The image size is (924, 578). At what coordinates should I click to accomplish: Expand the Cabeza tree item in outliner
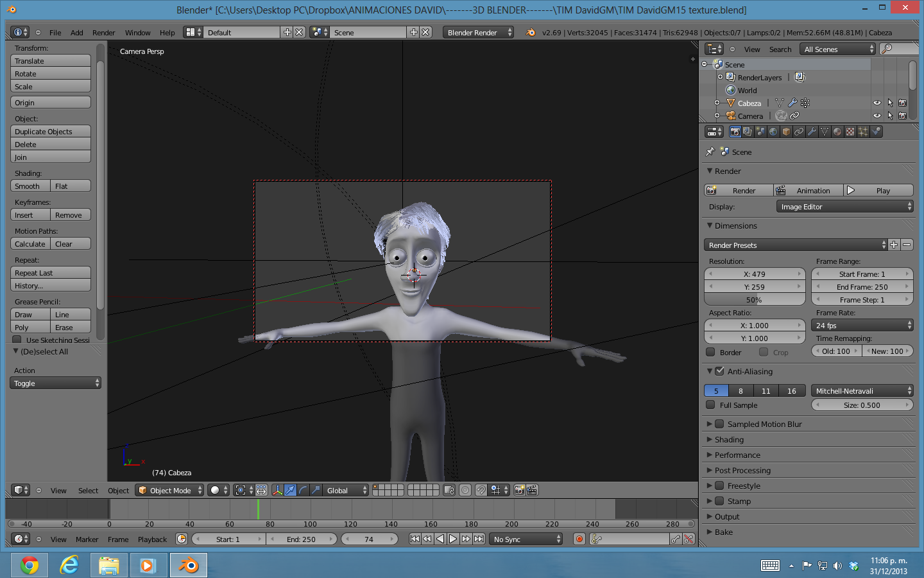(x=717, y=103)
